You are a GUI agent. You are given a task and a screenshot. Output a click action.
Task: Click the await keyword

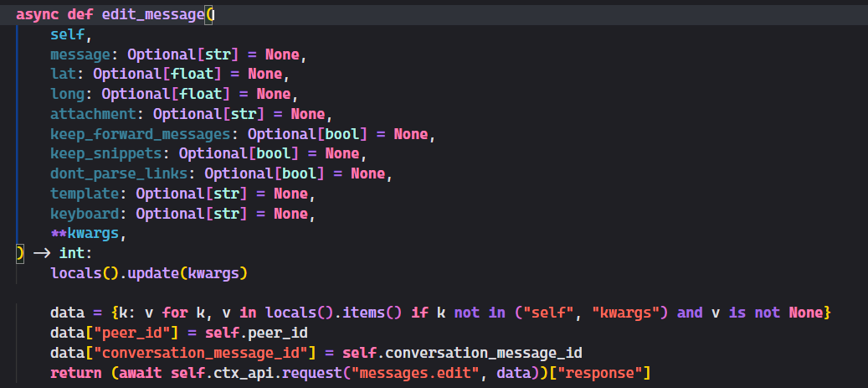140,372
